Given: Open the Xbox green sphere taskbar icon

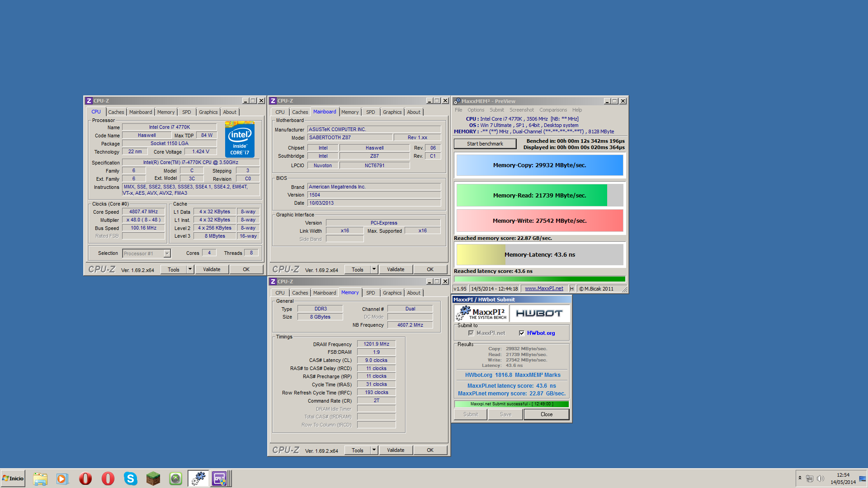Looking at the screenshot, I should point(176,479).
